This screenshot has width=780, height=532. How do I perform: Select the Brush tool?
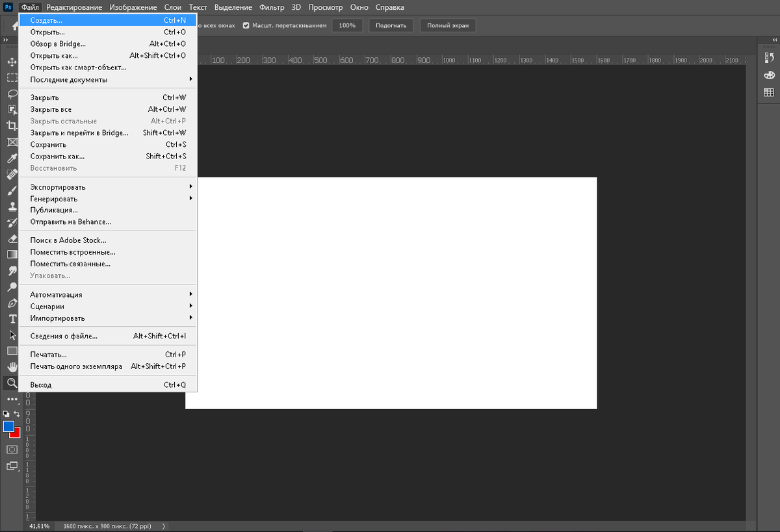coord(12,191)
